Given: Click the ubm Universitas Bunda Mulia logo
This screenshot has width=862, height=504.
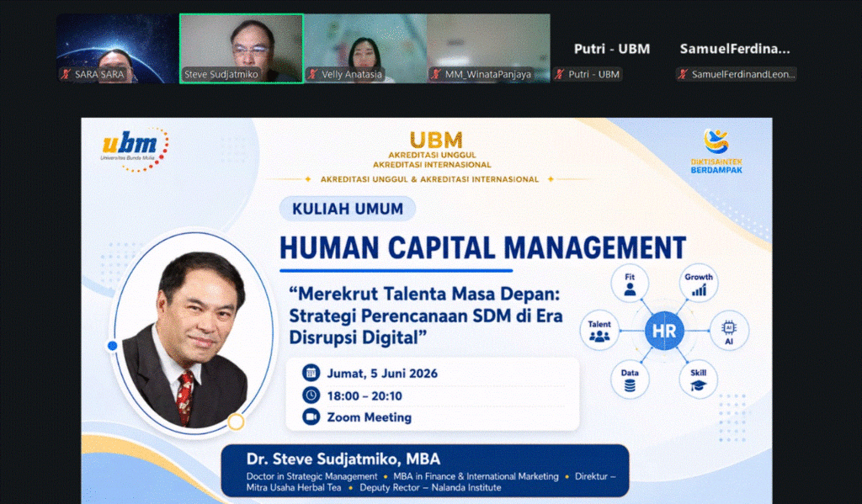Looking at the screenshot, I should pyautogui.click(x=134, y=149).
